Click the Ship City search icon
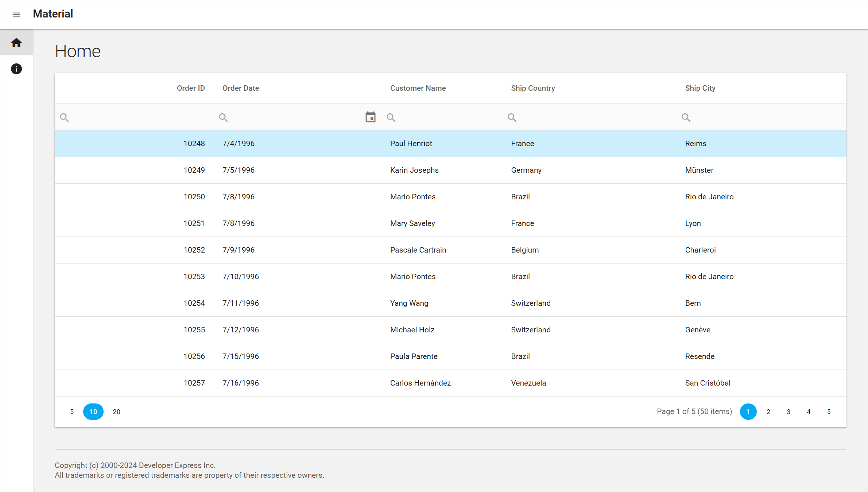Viewport: 868px width, 492px height. tap(685, 117)
